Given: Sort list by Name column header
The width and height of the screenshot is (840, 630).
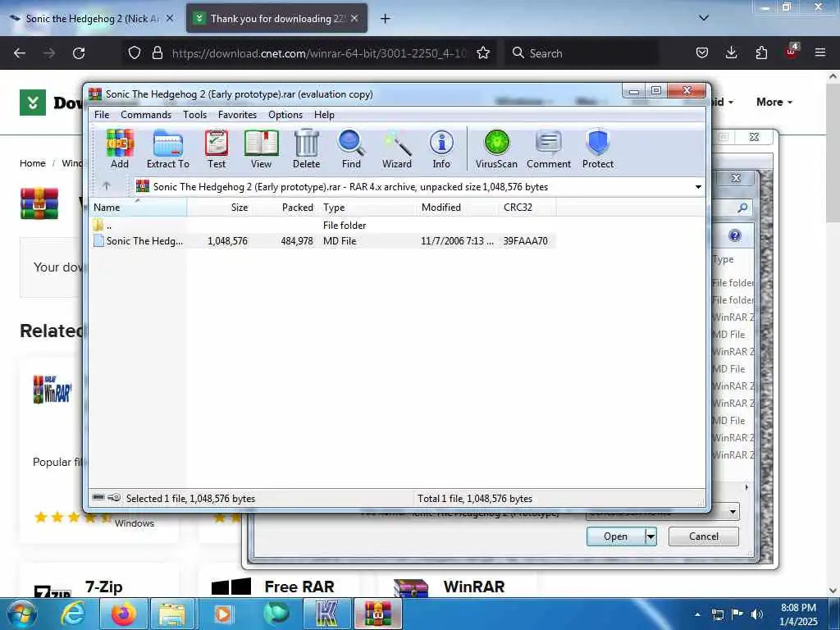Looking at the screenshot, I should [138, 208].
